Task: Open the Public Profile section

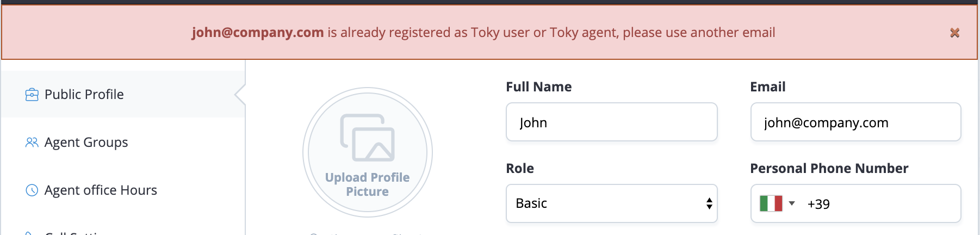Action: tap(84, 95)
